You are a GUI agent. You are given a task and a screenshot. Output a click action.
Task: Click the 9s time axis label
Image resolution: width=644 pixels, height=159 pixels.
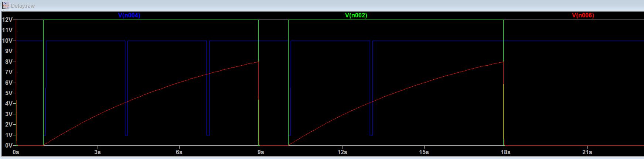[x=261, y=152]
